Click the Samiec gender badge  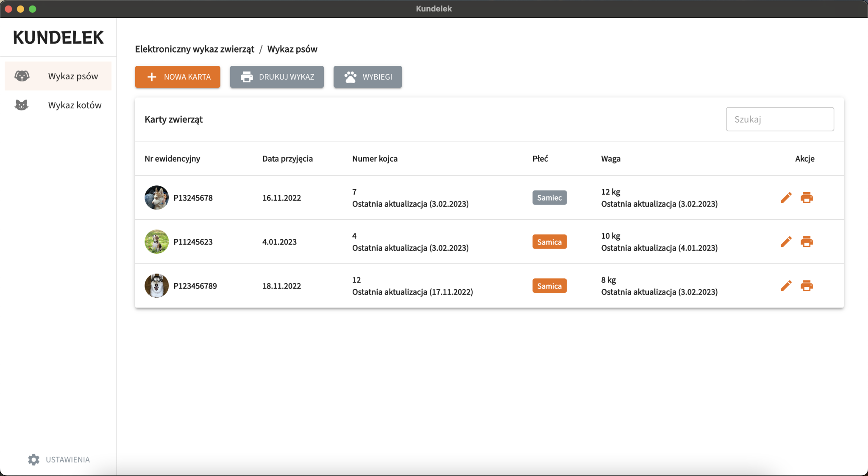pos(549,198)
